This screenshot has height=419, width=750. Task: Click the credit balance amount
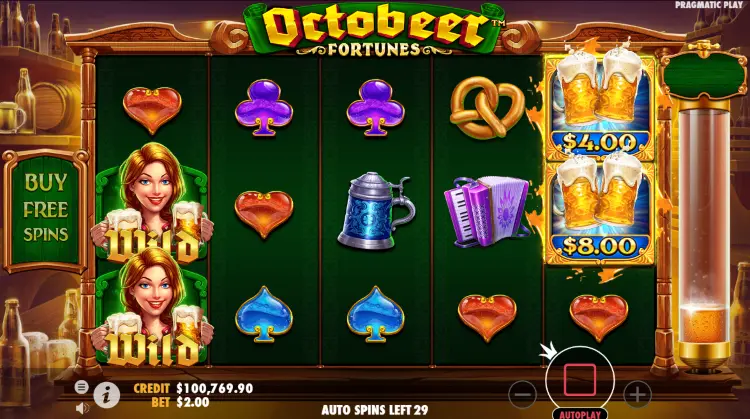click(x=214, y=388)
